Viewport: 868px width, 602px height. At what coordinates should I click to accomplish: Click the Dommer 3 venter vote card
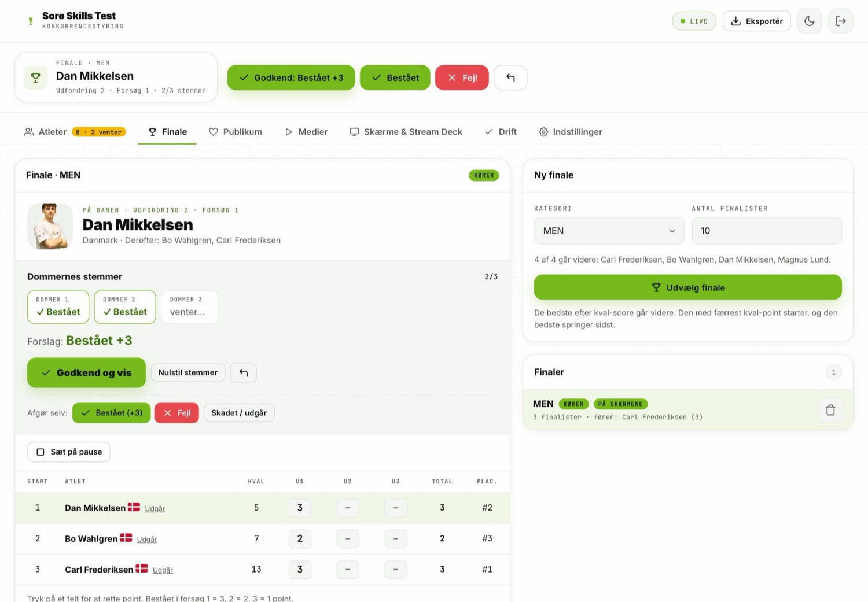tap(189, 306)
